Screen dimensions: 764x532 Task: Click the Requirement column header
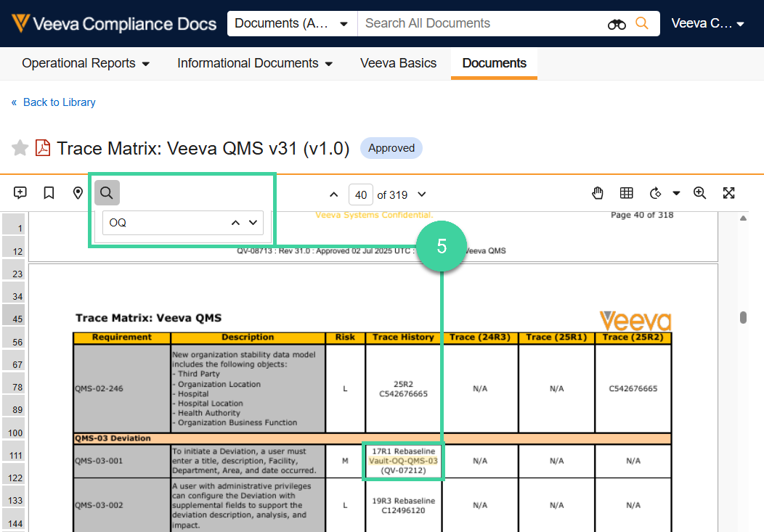click(122, 337)
